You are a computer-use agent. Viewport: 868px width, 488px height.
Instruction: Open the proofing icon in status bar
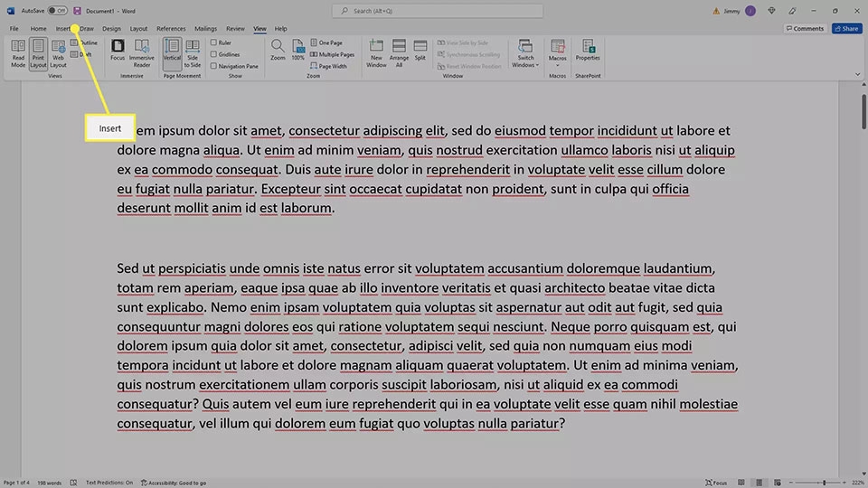73,483
